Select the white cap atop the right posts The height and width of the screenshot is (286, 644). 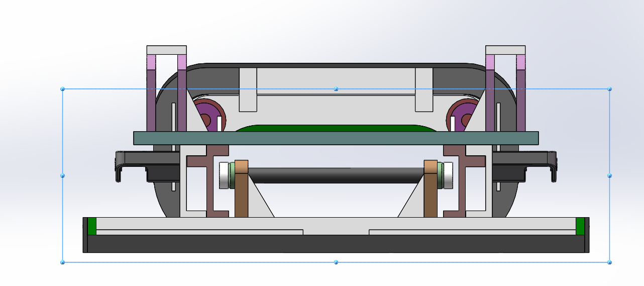[505, 50]
